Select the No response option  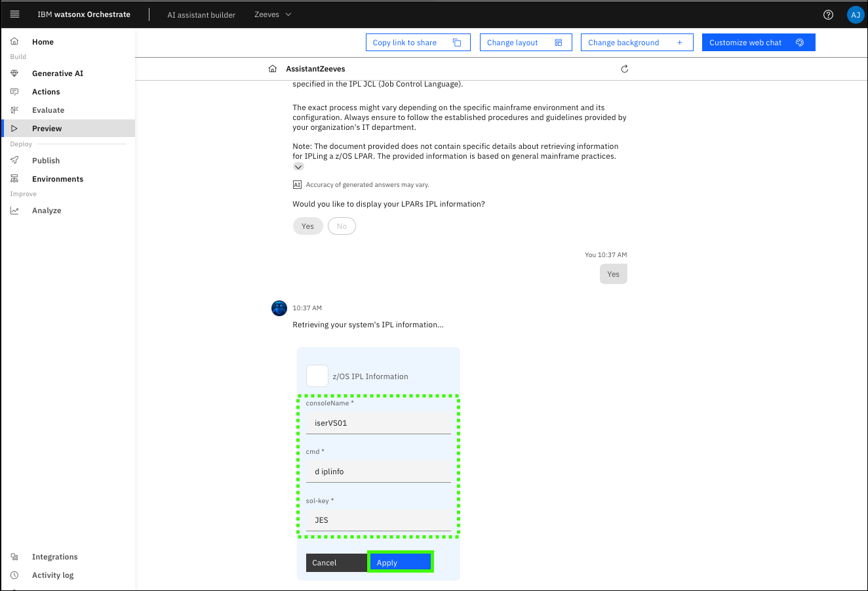tap(342, 226)
